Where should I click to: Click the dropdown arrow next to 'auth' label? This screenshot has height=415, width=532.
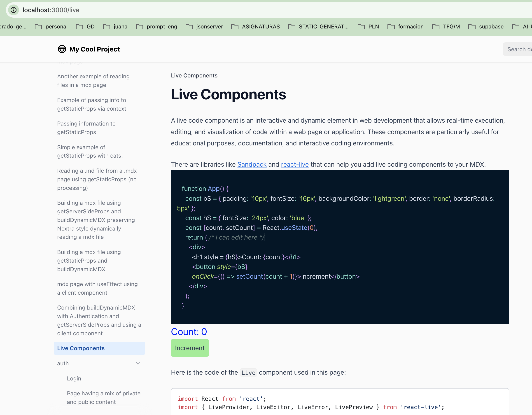pos(138,363)
